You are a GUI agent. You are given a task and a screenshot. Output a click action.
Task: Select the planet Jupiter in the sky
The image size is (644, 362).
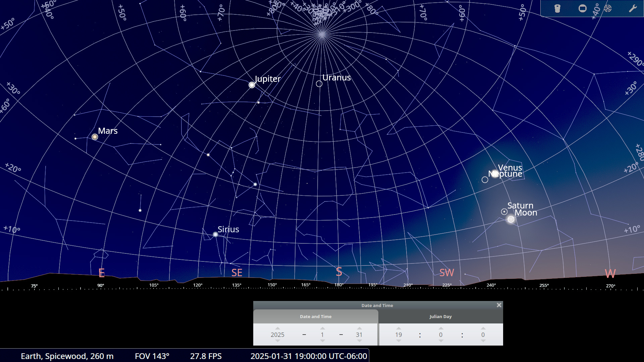[x=252, y=85]
